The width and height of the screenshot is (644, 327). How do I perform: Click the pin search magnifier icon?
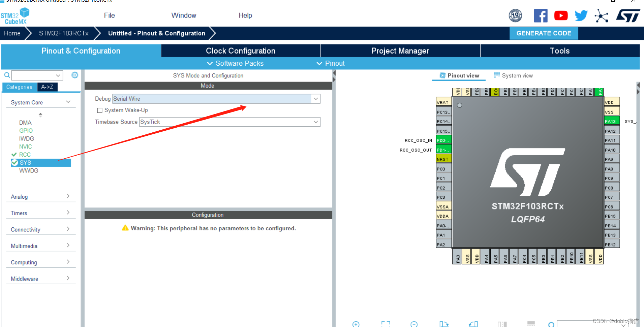pyautogui.click(x=551, y=325)
